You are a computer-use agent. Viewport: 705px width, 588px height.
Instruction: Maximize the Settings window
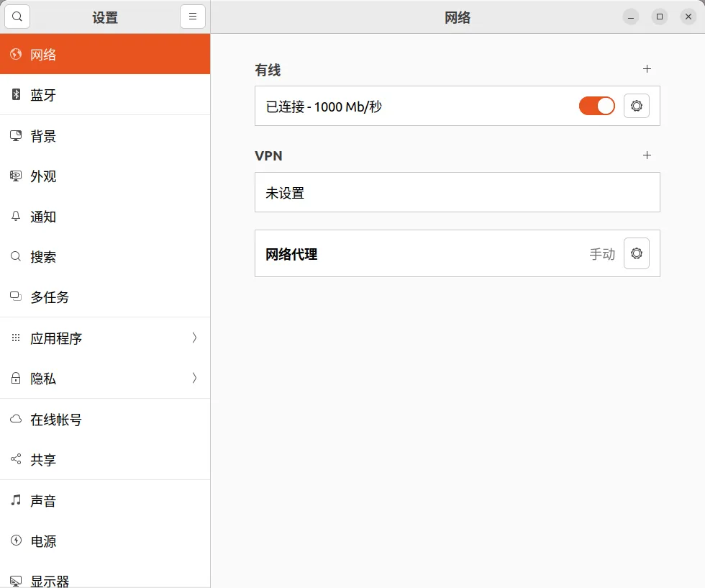pyautogui.click(x=659, y=17)
